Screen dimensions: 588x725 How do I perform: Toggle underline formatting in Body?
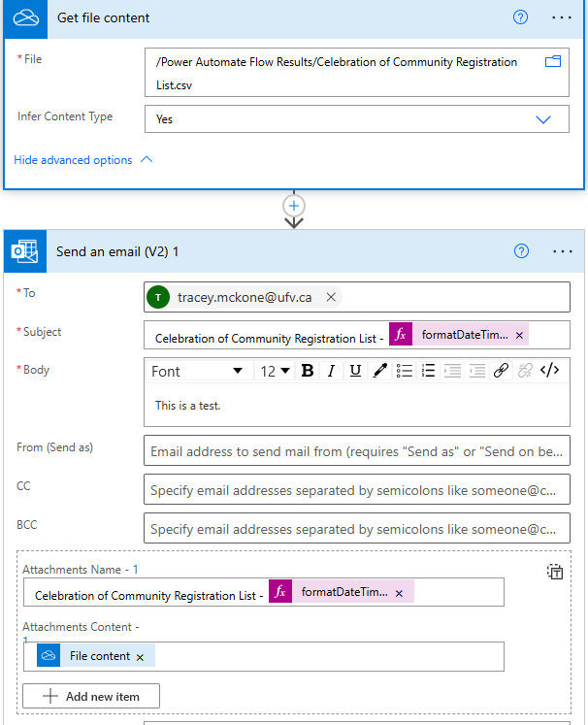coord(355,371)
